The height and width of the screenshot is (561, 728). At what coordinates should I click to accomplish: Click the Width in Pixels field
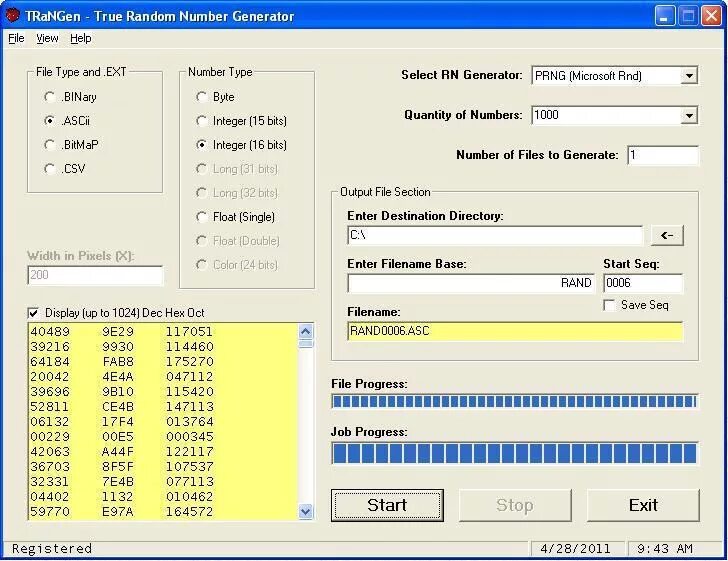tap(95, 275)
